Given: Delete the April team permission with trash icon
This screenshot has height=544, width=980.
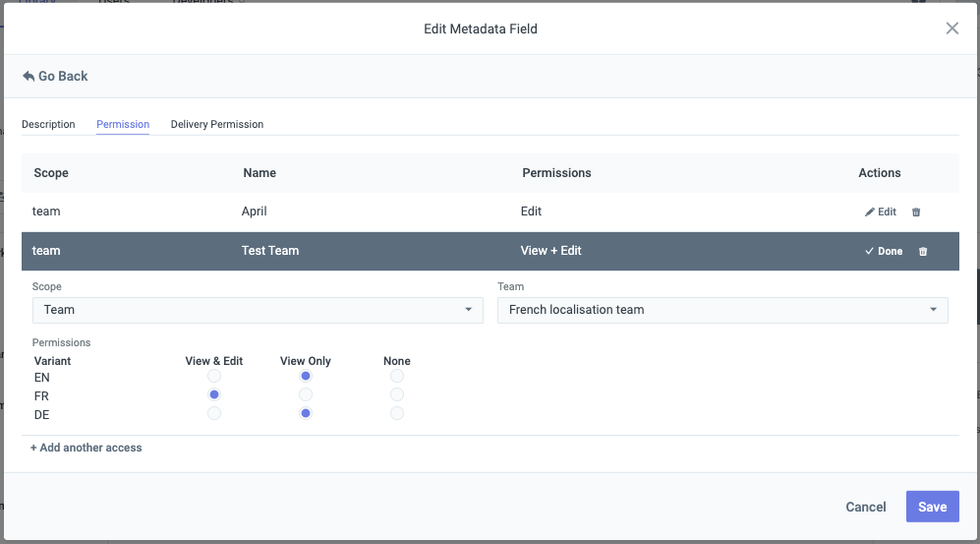Looking at the screenshot, I should pyautogui.click(x=916, y=212).
